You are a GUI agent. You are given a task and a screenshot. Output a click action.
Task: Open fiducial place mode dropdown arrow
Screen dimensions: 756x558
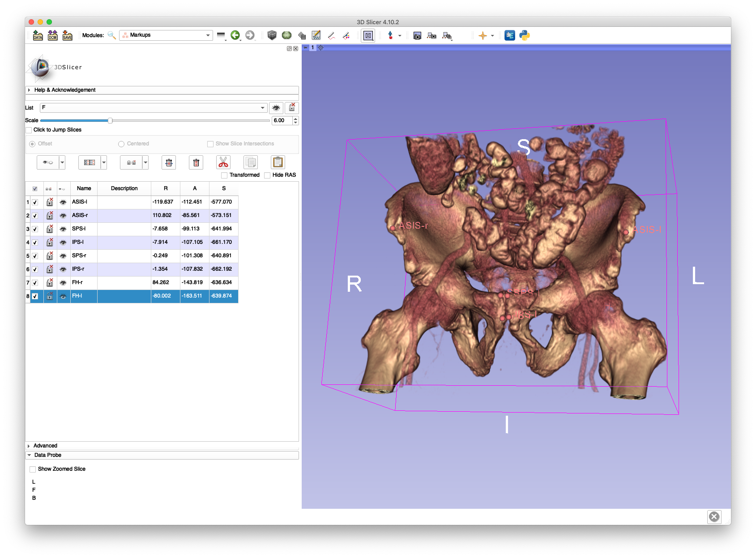[x=400, y=35]
